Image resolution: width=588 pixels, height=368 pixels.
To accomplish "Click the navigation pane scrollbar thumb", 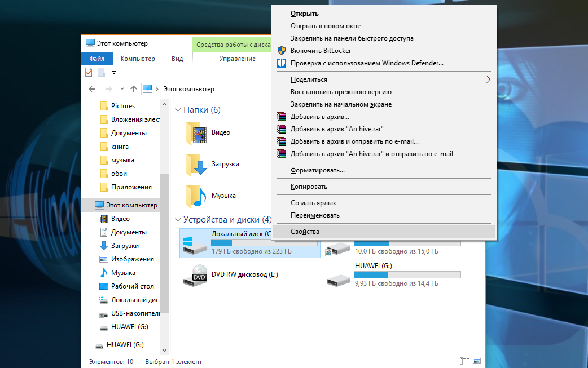I will tap(164, 243).
